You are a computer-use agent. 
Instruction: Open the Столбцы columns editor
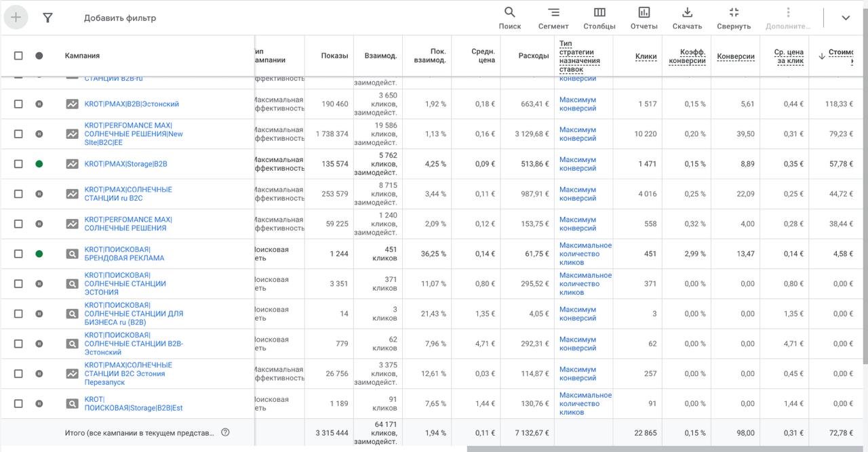point(599,13)
